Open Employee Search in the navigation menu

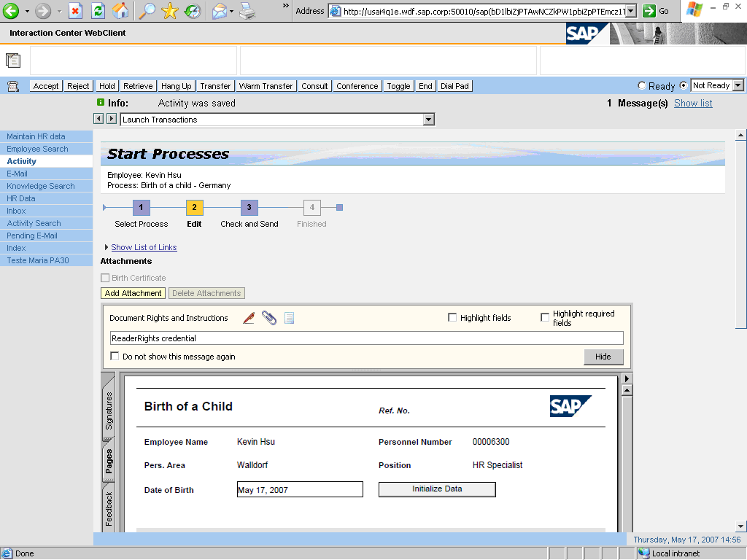(x=37, y=149)
